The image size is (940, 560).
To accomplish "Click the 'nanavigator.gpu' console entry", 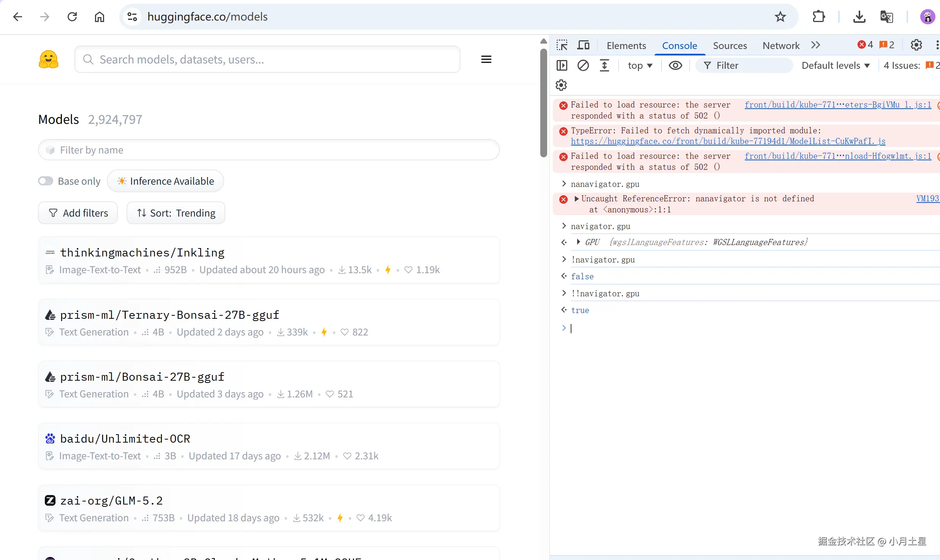I will point(605,184).
